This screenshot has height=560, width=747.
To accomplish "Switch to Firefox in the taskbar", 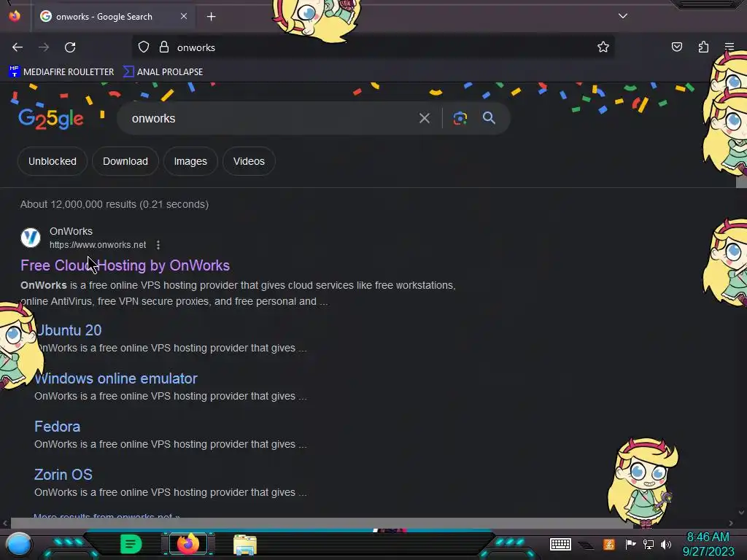I will [188, 544].
